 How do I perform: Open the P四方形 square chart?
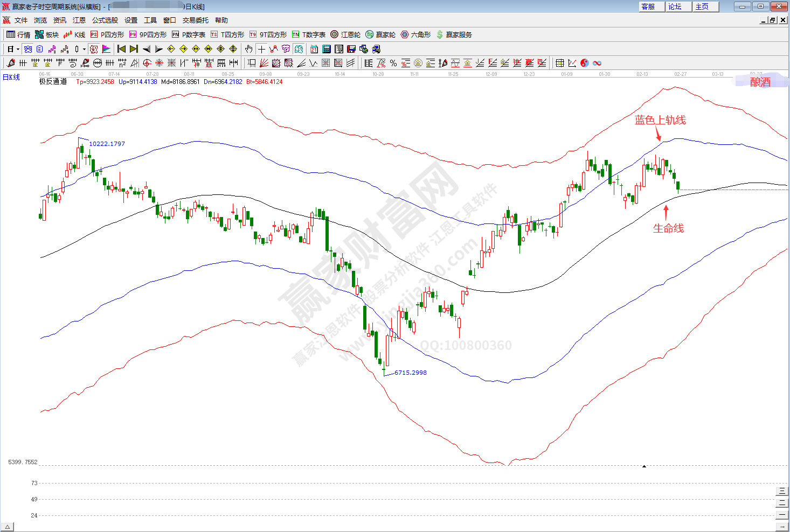(107, 34)
